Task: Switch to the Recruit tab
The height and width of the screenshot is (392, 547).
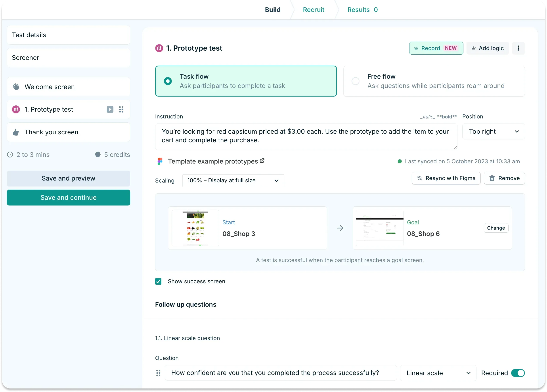Action: coord(314,10)
